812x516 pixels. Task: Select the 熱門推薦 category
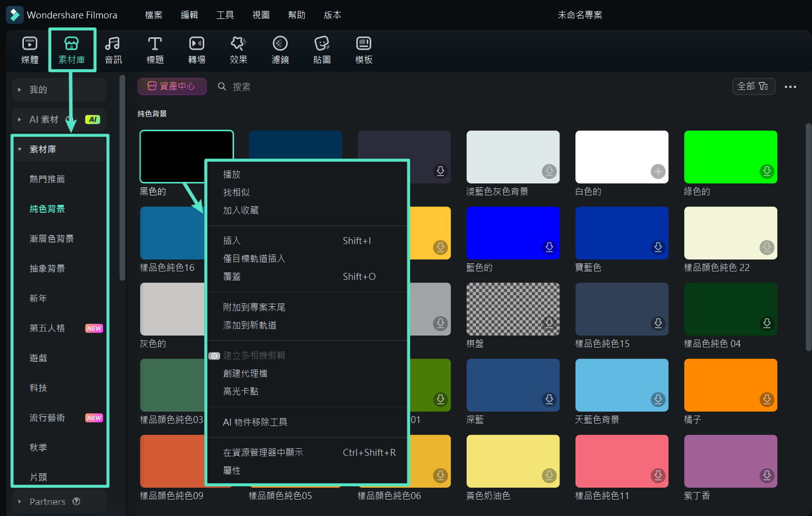[x=47, y=179]
